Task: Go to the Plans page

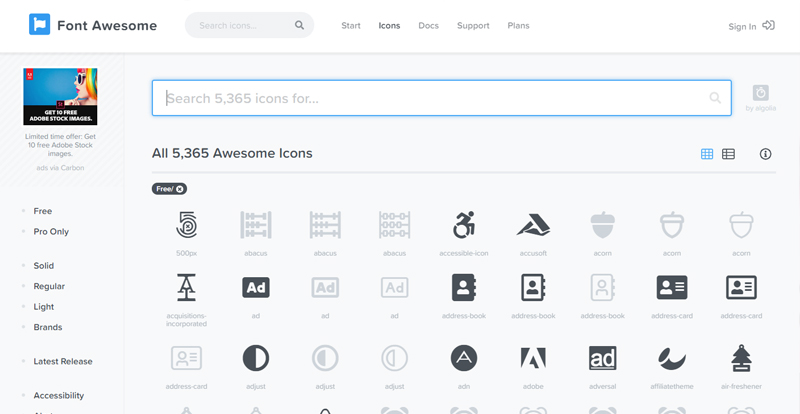Action: pyautogui.click(x=518, y=25)
